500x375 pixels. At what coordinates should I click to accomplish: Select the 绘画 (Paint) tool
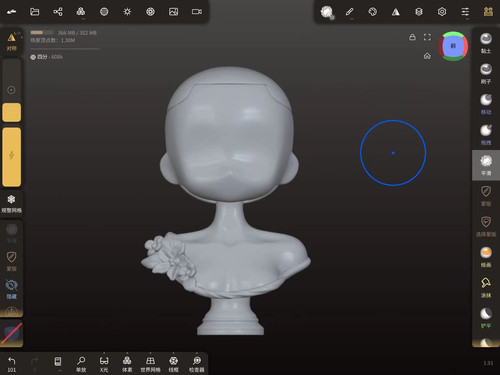486,257
